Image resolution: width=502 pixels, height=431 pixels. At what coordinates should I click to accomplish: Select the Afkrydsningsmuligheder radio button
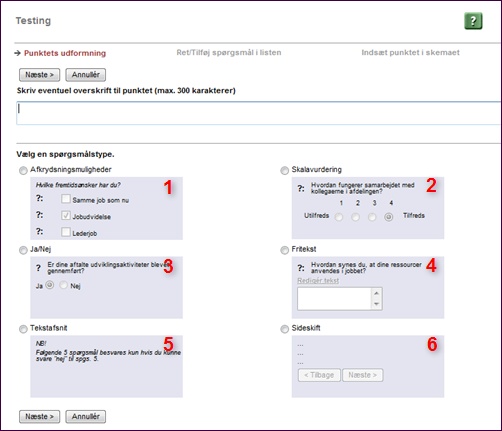pyautogui.click(x=23, y=171)
